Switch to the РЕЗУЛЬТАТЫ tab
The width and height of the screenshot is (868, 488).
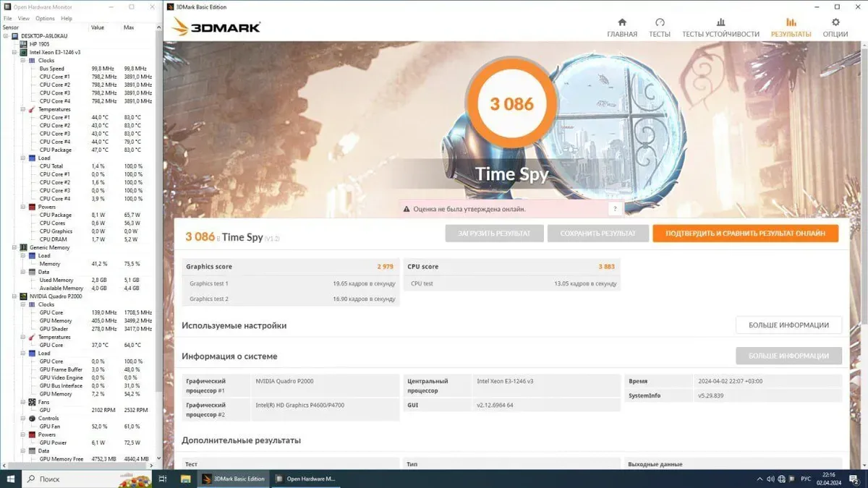click(x=791, y=27)
